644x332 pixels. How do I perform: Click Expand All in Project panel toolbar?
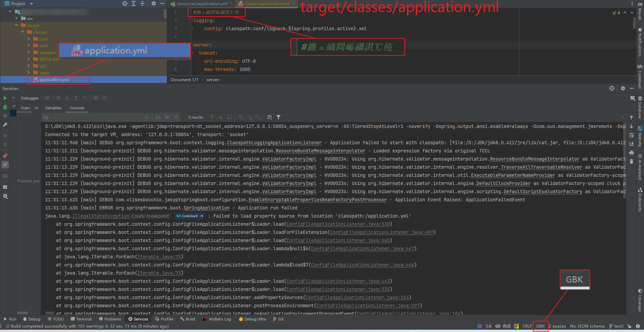tap(134, 3)
